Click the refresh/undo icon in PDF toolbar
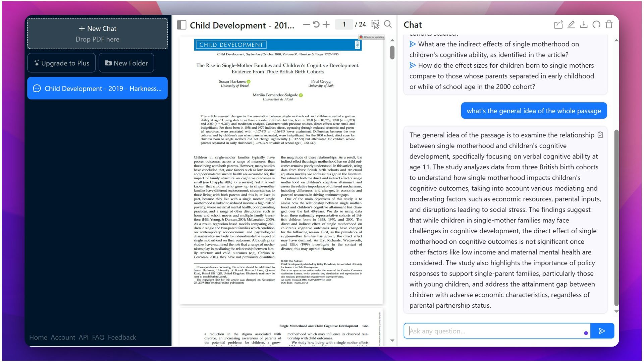Image resolution: width=644 pixels, height=362 pixels. point(317,25)
